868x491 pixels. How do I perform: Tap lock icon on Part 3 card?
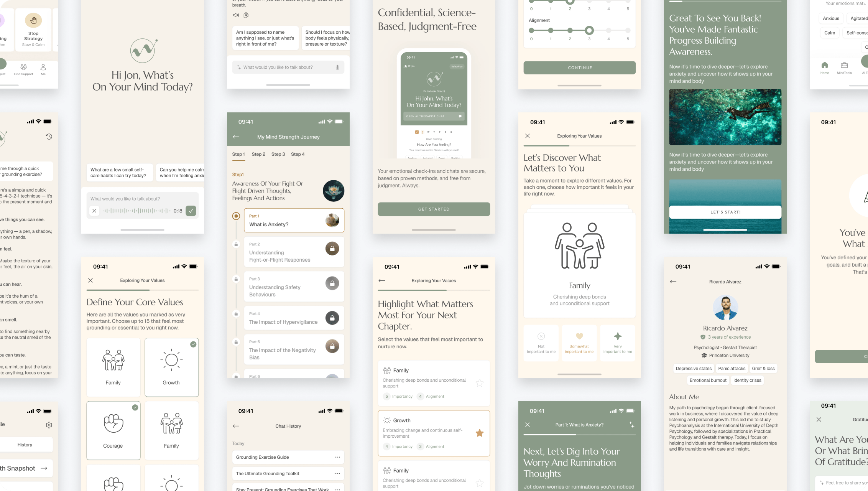[332, 283]
